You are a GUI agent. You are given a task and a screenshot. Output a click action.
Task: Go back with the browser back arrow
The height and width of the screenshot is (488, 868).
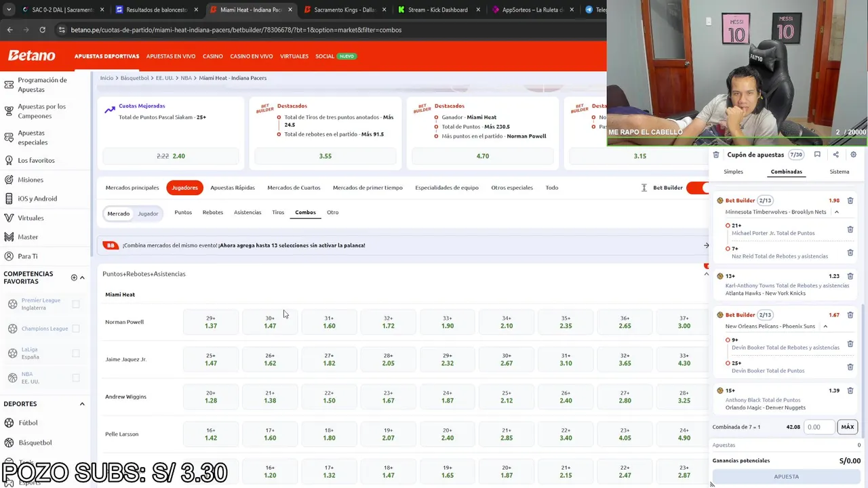(9, 30)
